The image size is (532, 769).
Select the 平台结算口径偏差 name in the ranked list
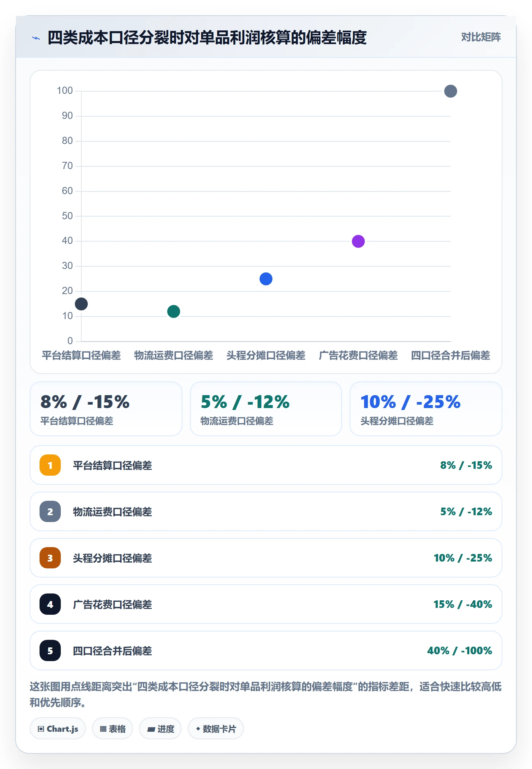pyautogui.click(x=112, y=465)
